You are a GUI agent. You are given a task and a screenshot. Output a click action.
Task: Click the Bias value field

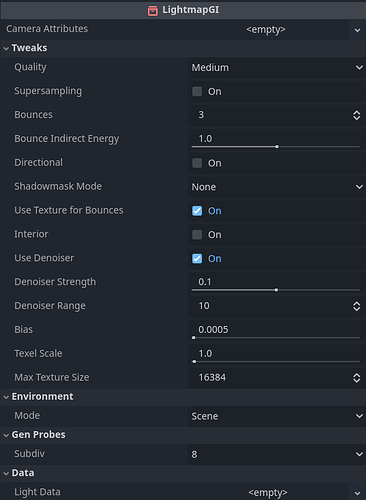coord(276,330)
